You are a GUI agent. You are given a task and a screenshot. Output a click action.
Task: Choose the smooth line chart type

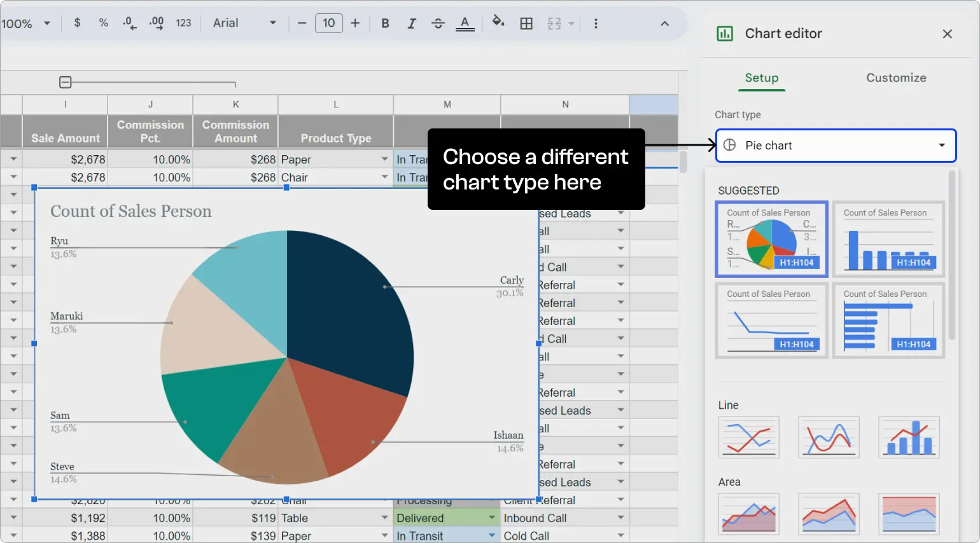point(829,437)
